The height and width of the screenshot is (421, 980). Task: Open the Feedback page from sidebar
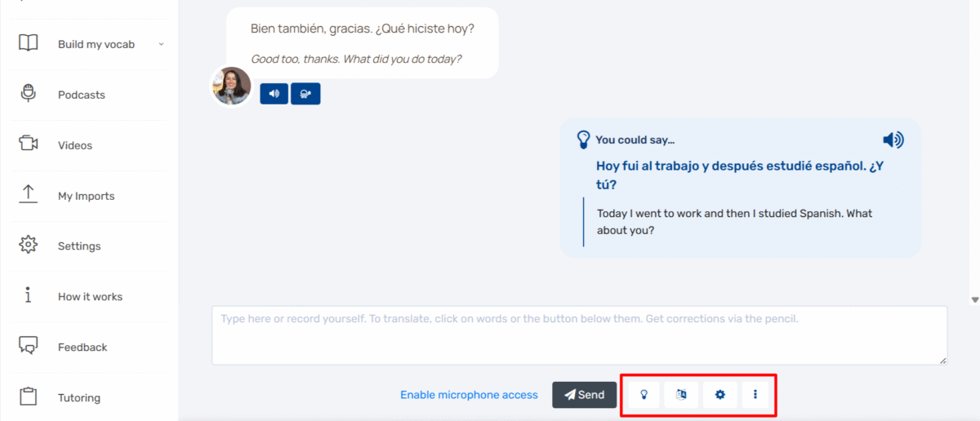tap(82, 347)
